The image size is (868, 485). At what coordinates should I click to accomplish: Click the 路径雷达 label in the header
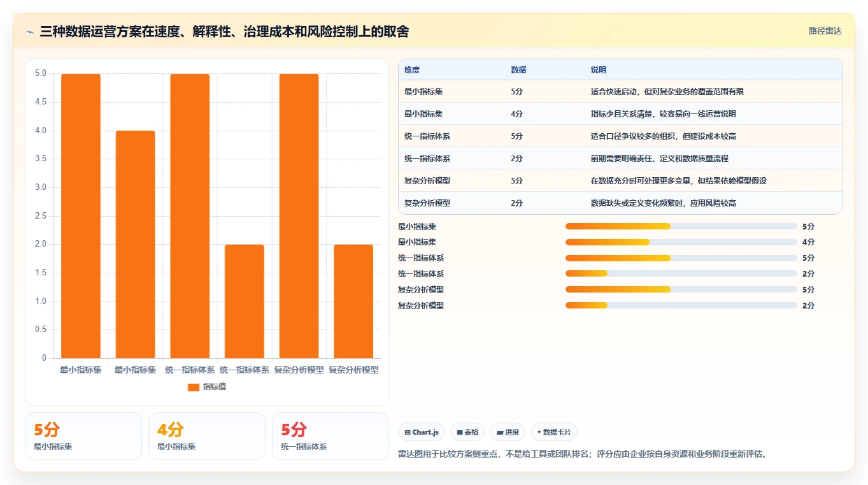(x=825, y=31)
